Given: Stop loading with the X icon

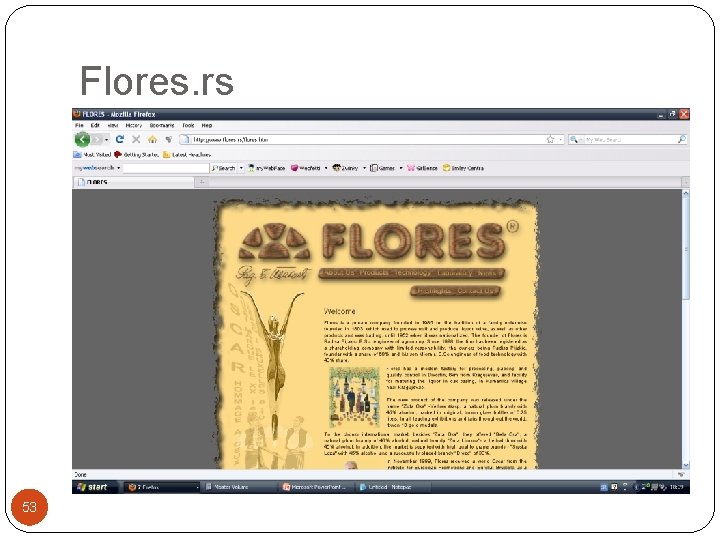Looking at the screenshot, I should coord(136,139).
